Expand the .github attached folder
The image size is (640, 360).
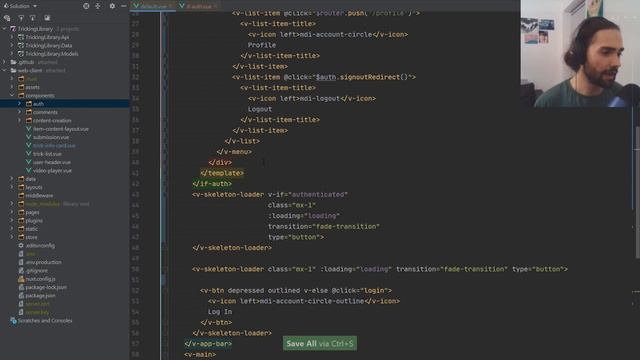tap(4, 62)
